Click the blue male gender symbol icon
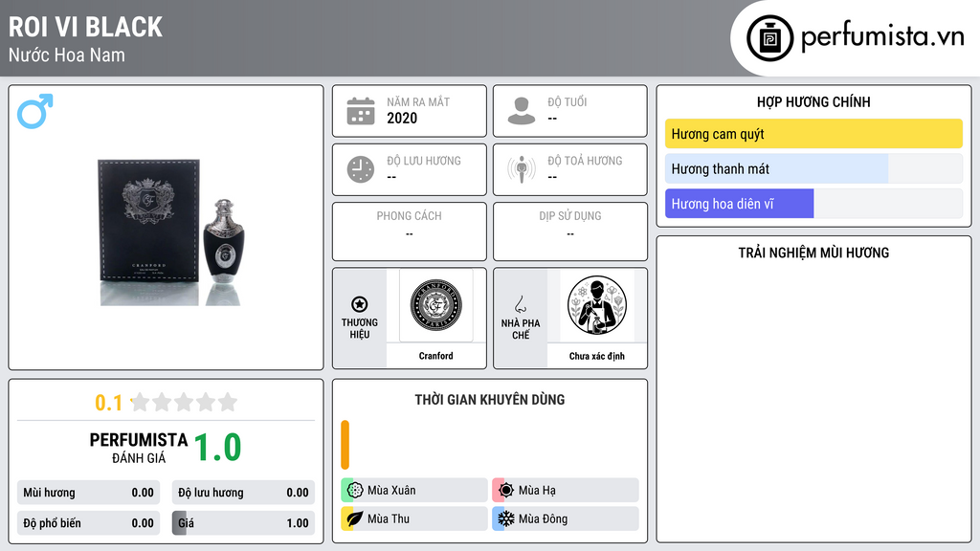Image resolution: width=980 pixels, height=551 pixels. click(35, 111)
